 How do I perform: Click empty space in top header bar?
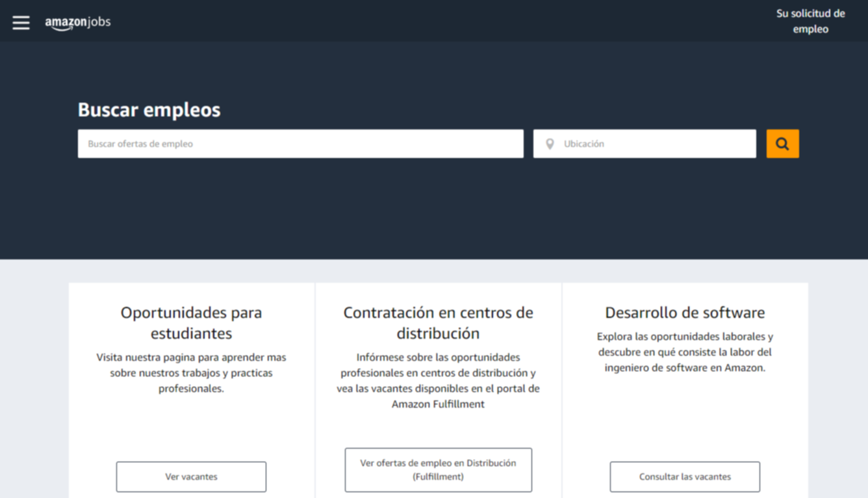click(x=429, y=21)
